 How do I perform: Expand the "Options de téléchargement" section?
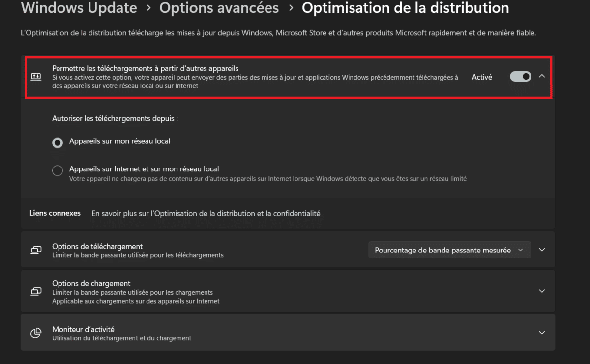pyautogui.click(x=542, y=250)
